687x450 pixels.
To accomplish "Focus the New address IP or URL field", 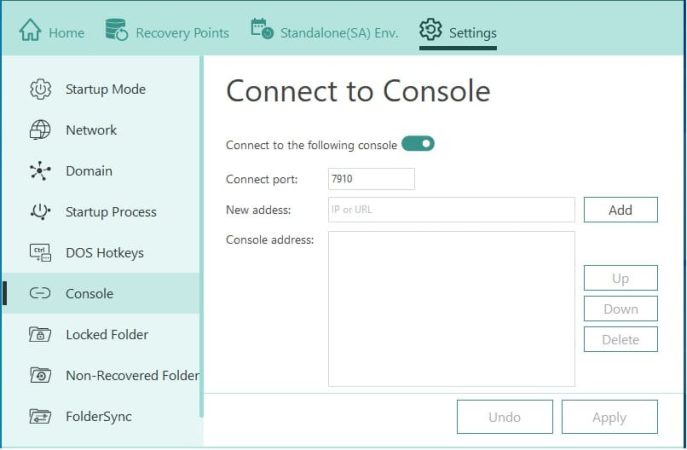I will tap(451, 210).
